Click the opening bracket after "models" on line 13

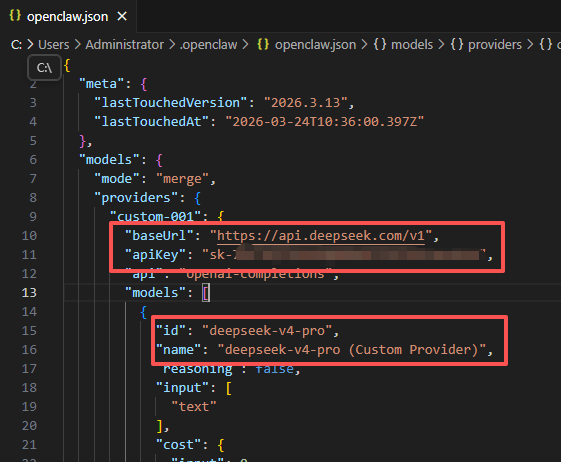206,293
